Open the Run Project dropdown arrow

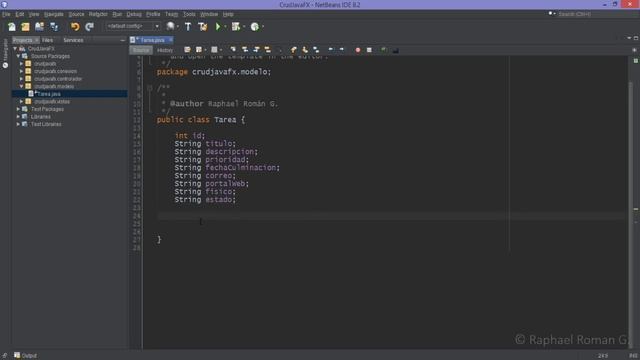(x=225, y=27)
